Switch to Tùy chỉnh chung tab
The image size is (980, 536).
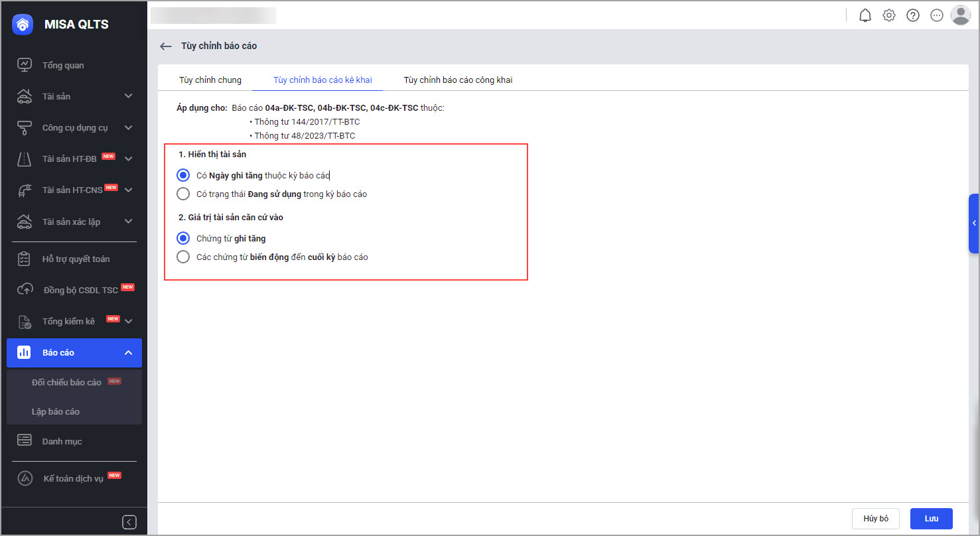click(x=210, y=80)
